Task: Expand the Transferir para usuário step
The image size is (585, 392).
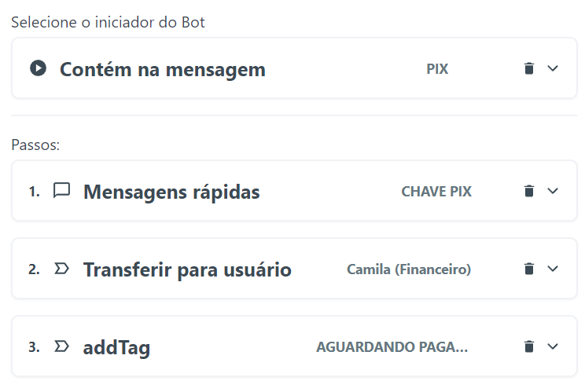Action: coord(553,269)
